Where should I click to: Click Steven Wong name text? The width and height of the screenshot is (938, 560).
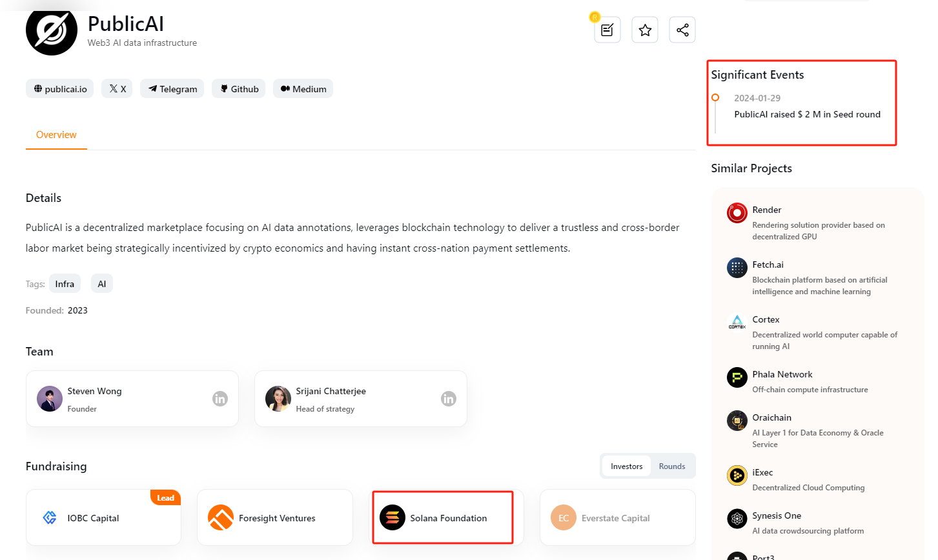pyautogui.click(x=94, y=391)
